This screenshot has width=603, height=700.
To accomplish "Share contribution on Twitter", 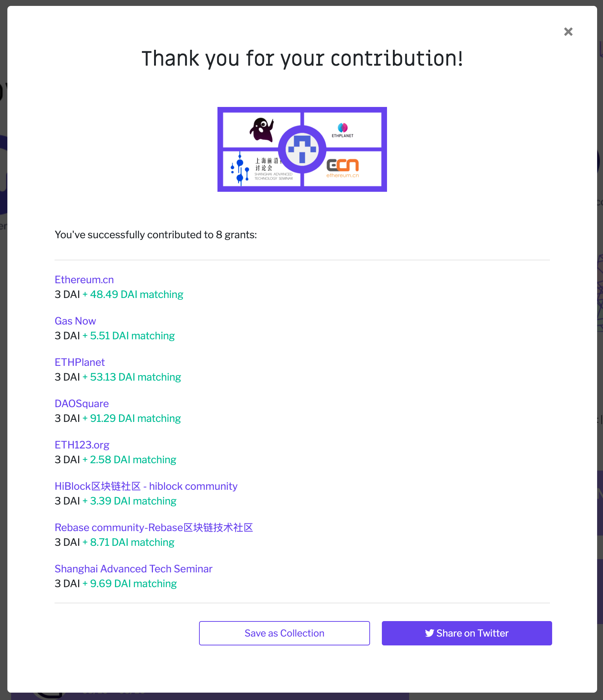I will coord(467,633).
